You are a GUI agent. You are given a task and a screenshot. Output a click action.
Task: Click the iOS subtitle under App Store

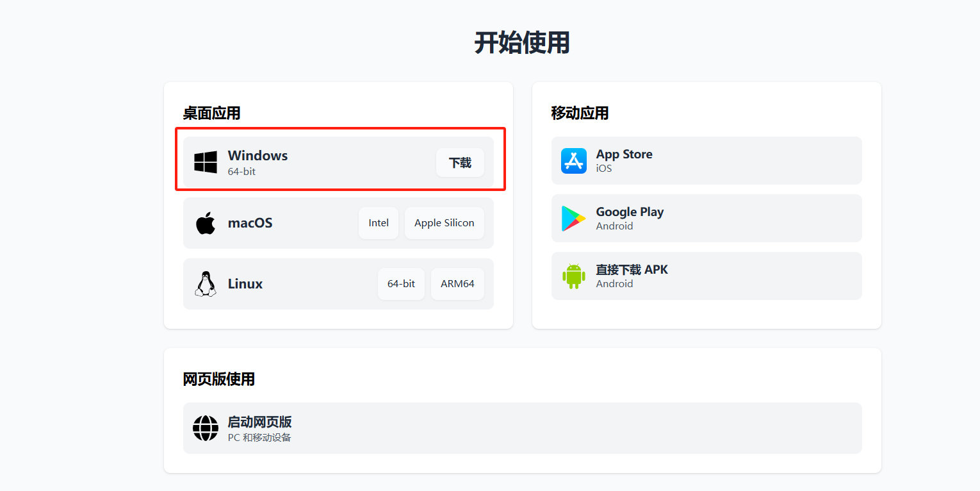pos(604,169)
